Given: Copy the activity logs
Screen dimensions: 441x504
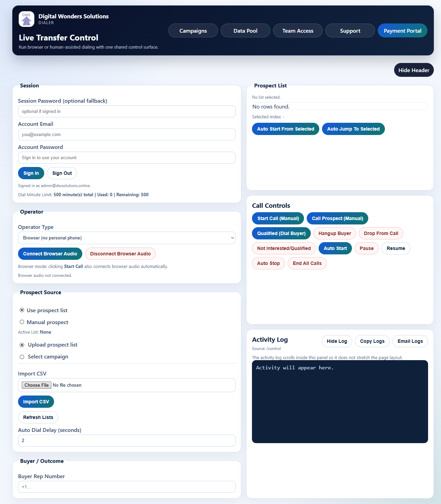Looking at the screenshot, I should tap(372, 341).
